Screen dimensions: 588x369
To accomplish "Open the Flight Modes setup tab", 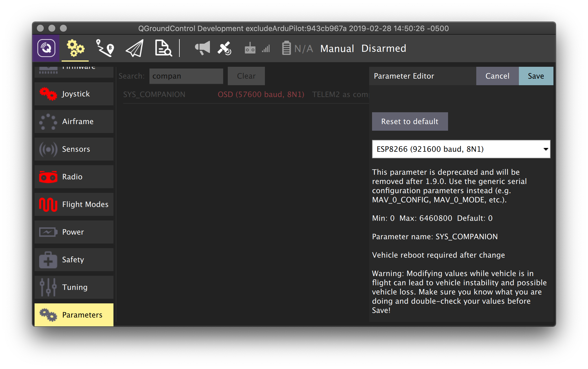I will [74, 204].
